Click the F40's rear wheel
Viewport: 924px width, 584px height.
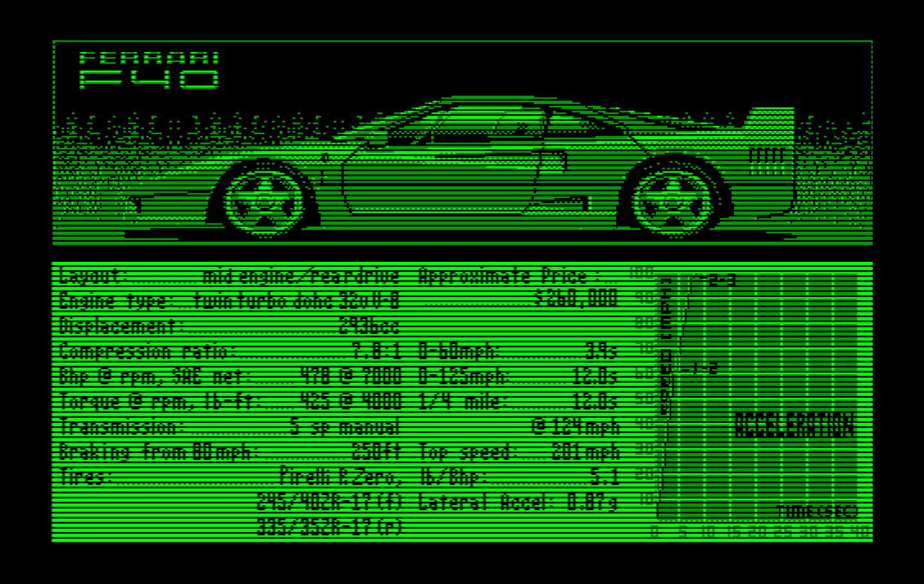coord(672,200)
